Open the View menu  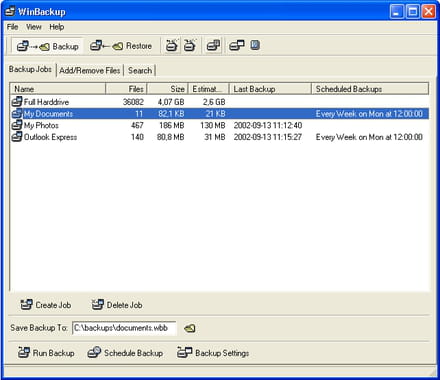(34, 27)
